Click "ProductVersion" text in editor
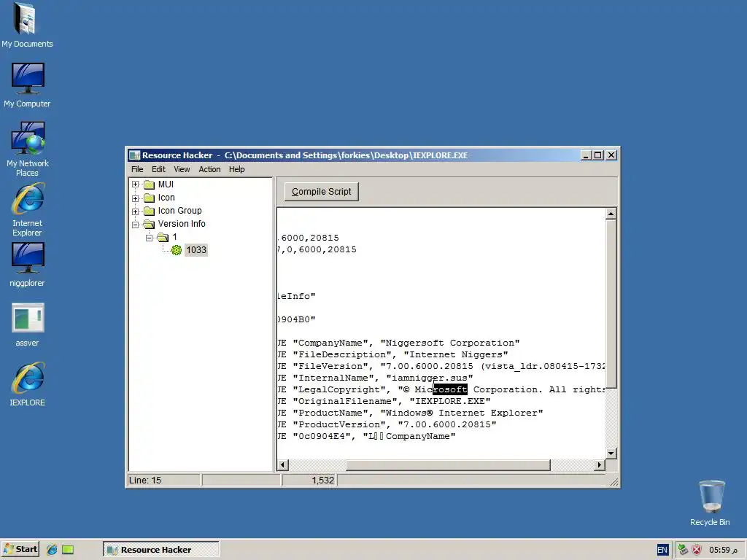 click(x=338, y=425)
